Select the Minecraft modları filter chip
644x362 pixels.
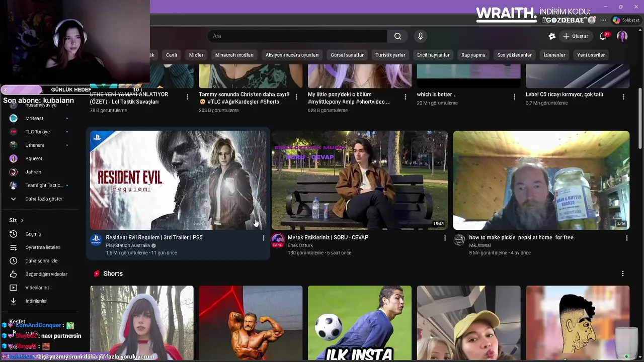pyautogui.click(x=234, y=55)
